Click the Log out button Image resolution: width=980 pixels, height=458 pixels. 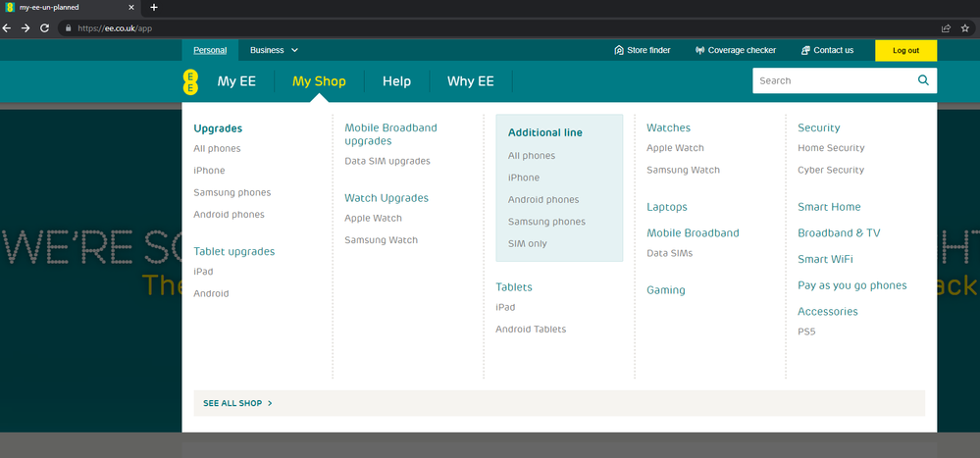[905, 51]
